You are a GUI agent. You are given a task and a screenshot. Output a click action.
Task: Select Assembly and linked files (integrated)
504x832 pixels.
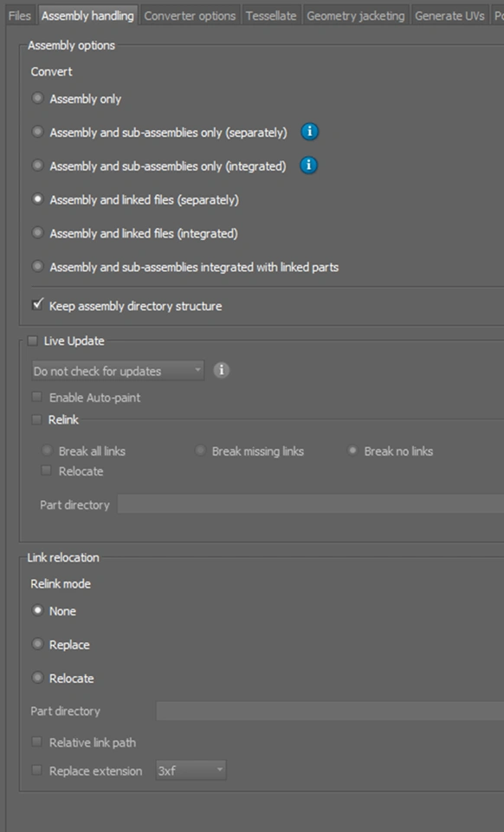click(37, 233)
